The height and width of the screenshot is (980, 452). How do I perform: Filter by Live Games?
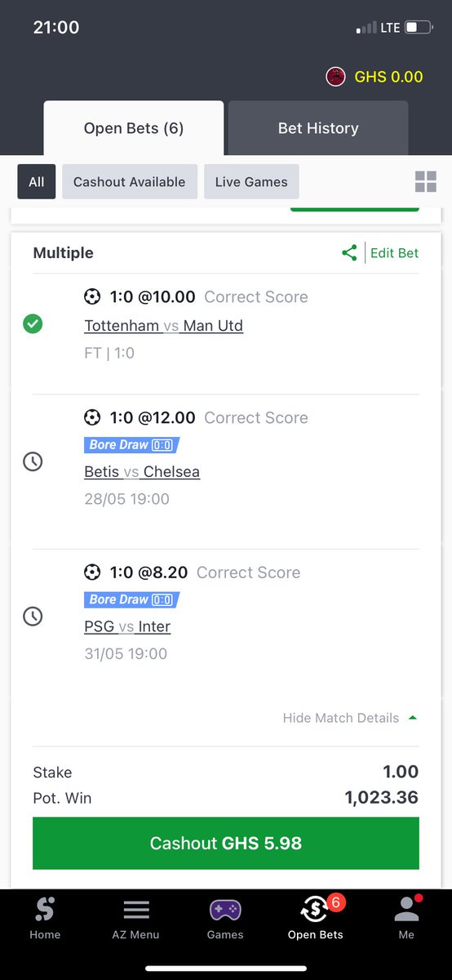point(251,182)
